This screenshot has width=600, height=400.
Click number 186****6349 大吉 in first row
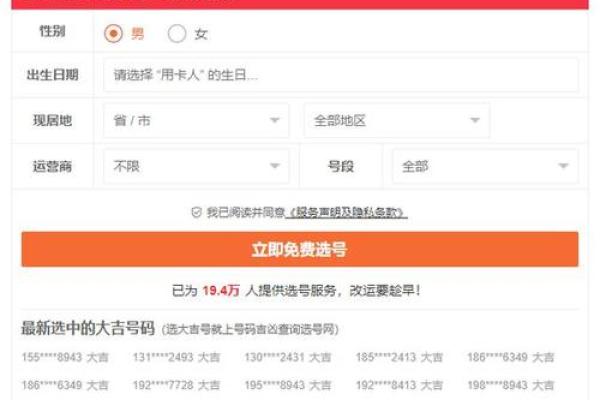click(x=510, y=357)
